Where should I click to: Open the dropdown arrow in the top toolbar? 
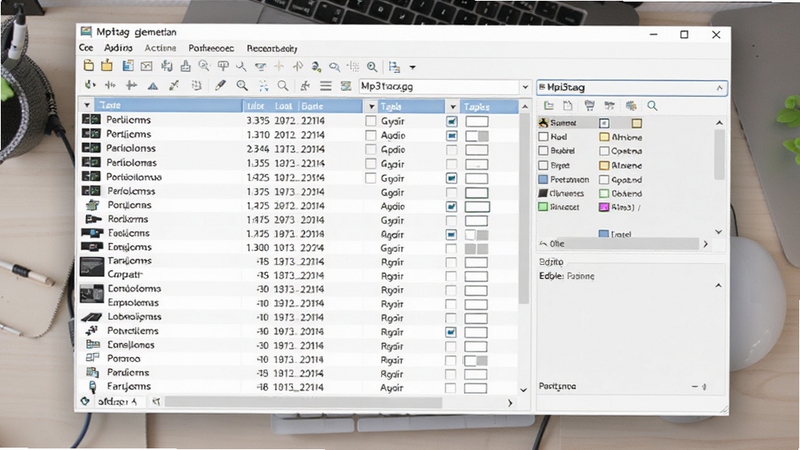tap(412, 67)
